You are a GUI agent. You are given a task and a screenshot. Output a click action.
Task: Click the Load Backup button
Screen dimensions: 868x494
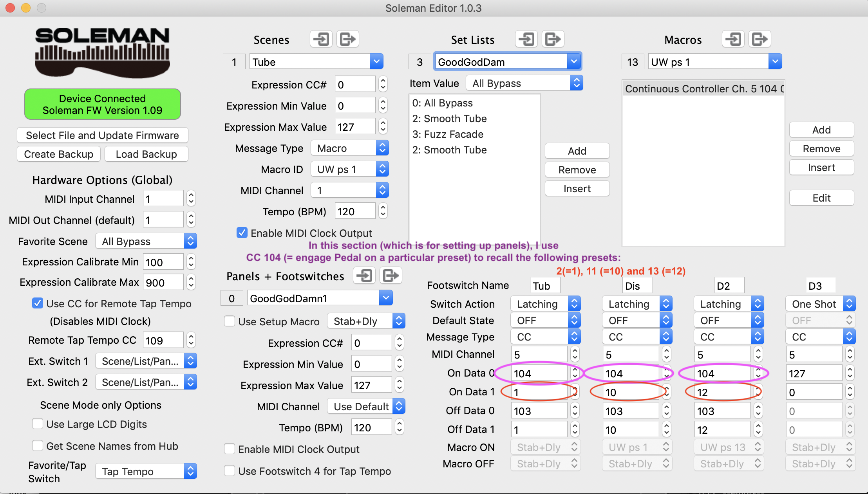(x=146, y=154)
